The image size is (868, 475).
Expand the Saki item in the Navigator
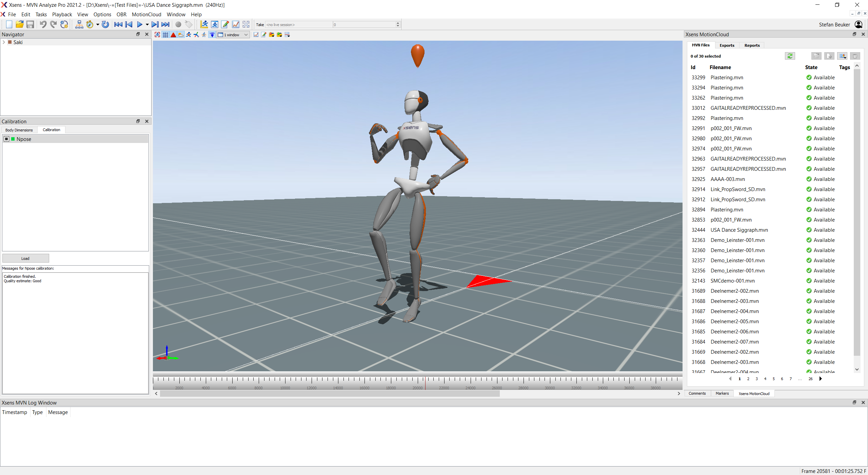4,42
